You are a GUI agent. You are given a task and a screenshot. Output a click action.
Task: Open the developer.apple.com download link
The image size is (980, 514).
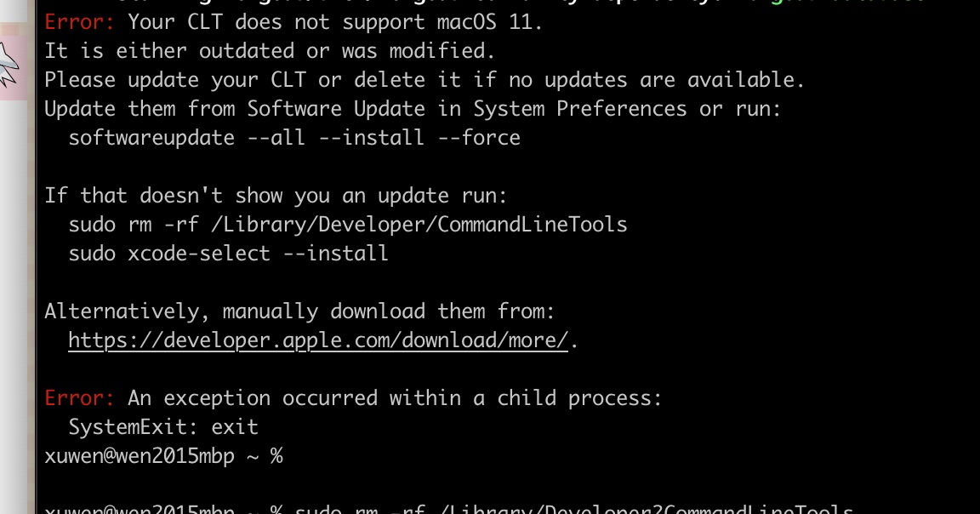tap(317, 340)
